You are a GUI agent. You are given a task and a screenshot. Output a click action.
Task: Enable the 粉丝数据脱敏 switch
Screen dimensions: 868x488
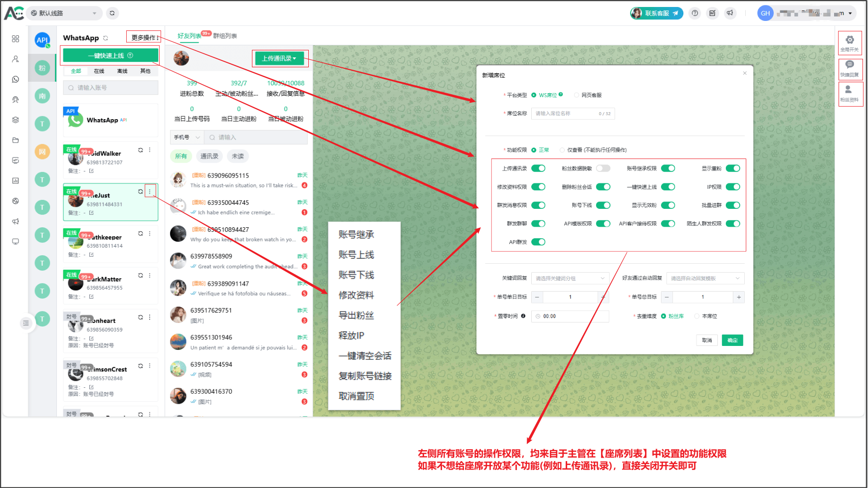tap(603, 168)
